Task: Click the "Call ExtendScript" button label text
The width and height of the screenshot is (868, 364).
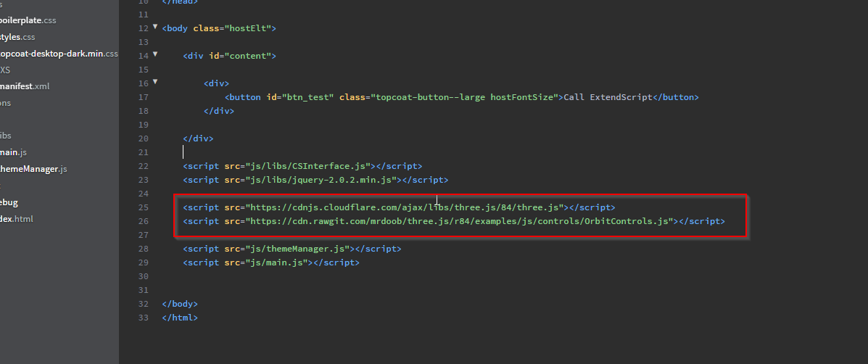Action: (608, 97)
